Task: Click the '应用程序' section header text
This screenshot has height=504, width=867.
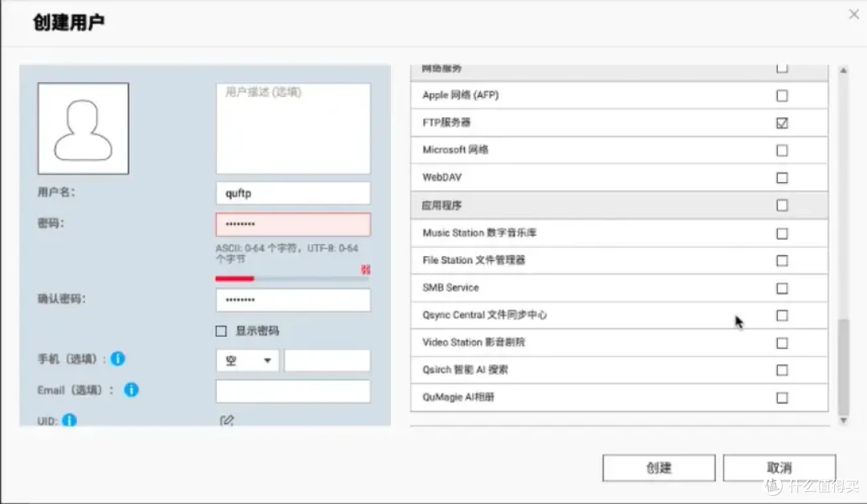Action: [x=442, y=205]
